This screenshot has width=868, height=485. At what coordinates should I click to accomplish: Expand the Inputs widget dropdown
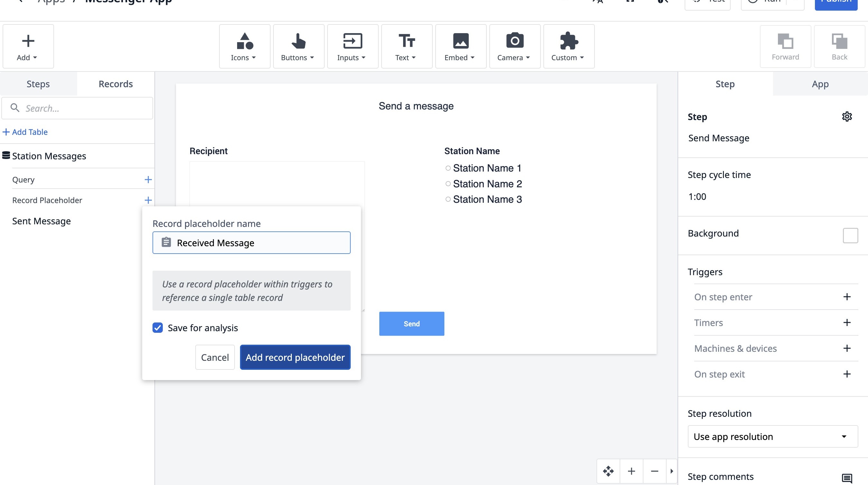click(353, 47)
